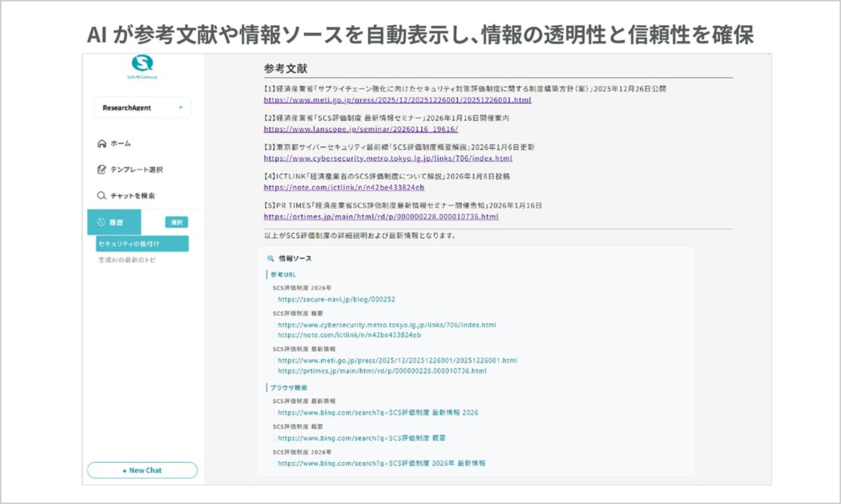
Task: Click the magnifier icon next to 情報ソース
Action: click(x=271, y=258)
